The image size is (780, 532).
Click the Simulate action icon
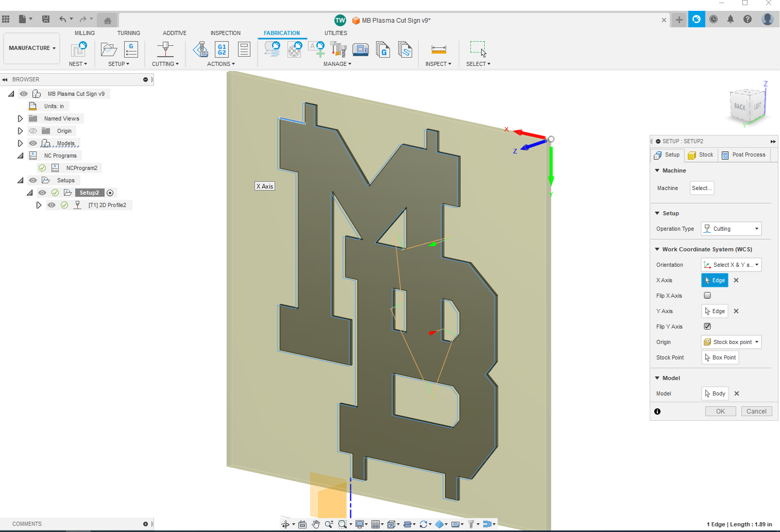200,49
